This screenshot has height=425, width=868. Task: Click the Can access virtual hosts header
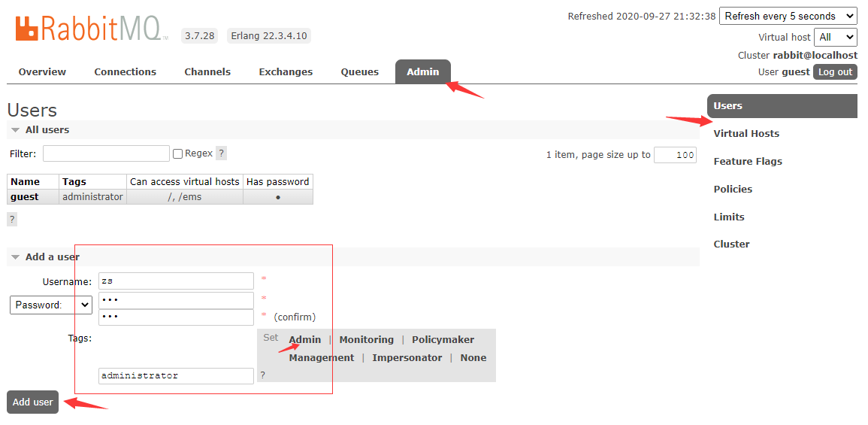(x=185, y=182)
